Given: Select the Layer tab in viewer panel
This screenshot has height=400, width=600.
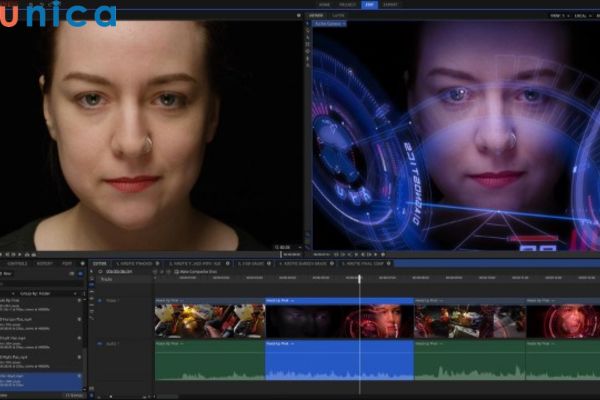Looking at the screenshot, I should click(x=340, y=16).
